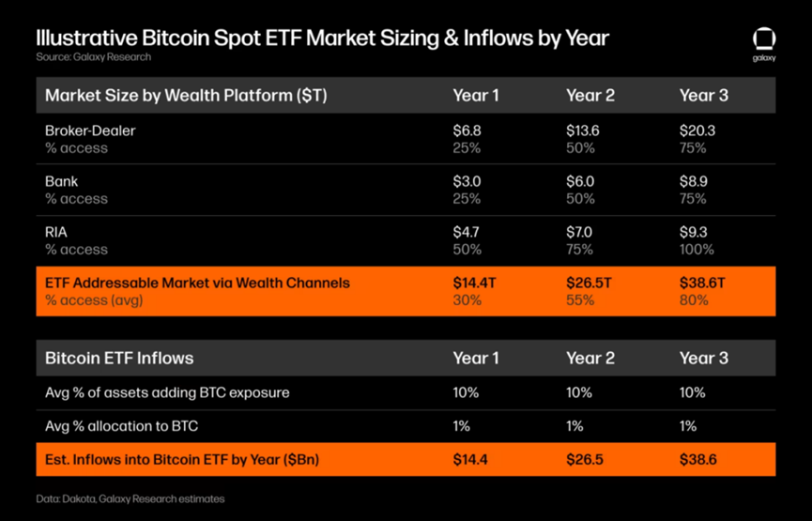This screenshot has width=812, height=521.
Task: Click the 'Bitcoin ETF Inflows' section header
Action: pos(119,358)
